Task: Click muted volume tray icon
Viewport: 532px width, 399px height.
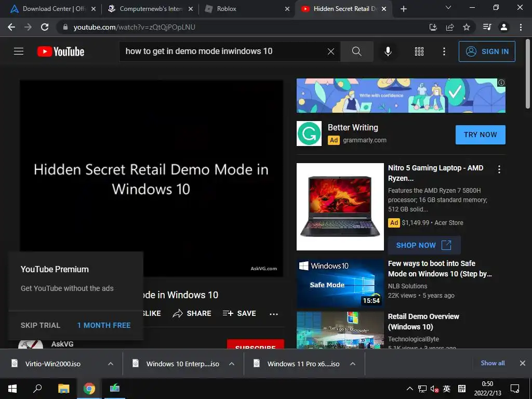Action: coord(434,389)
